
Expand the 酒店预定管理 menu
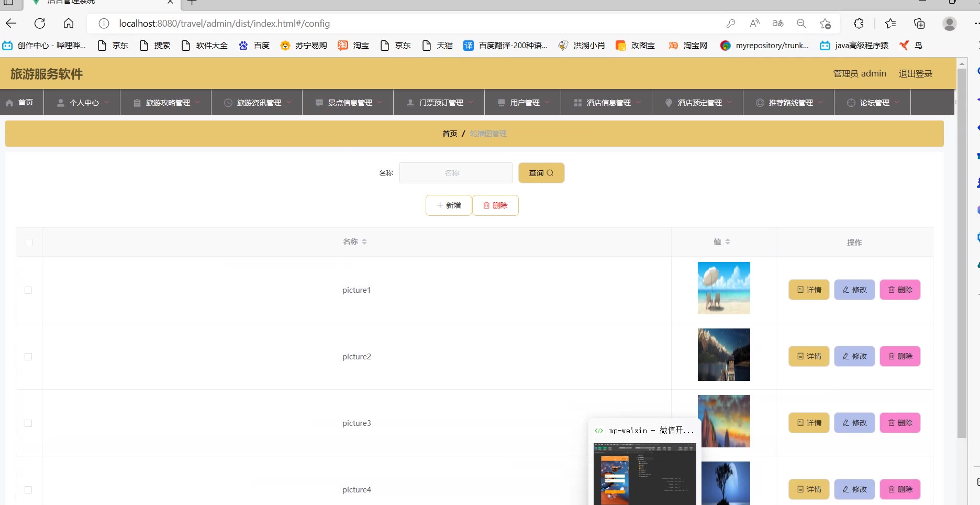(x=698, y=103)
